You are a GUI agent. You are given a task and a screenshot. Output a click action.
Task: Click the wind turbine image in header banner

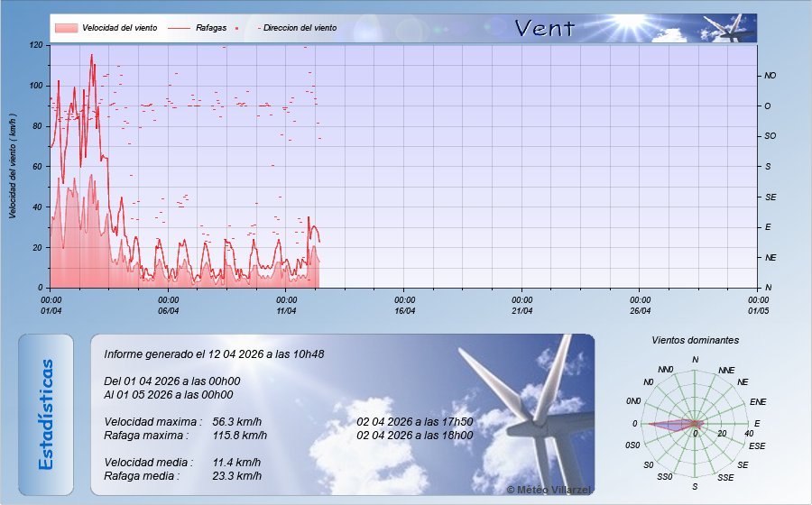tap(728, 28)
